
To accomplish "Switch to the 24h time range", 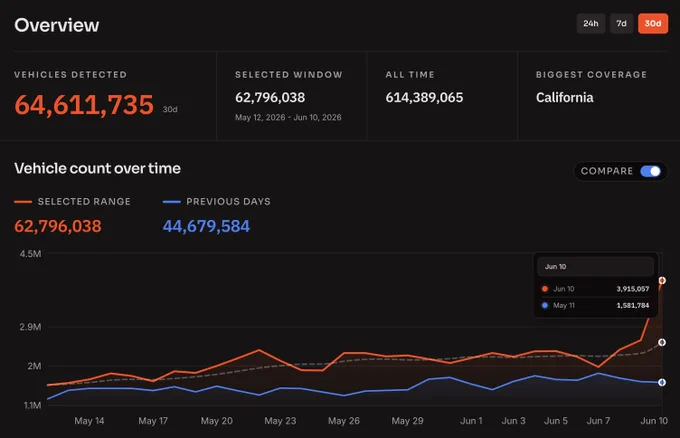I will [591, 23].
